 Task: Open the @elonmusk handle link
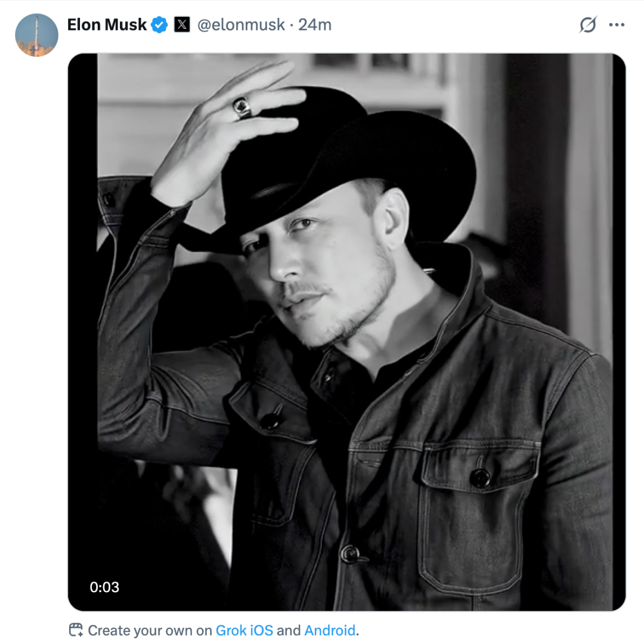(241, 25)
